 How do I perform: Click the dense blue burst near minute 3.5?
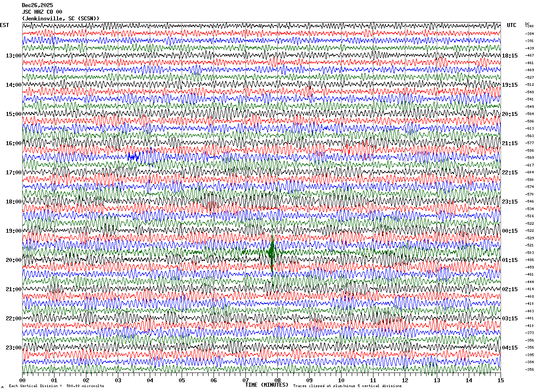pos(134,156)
